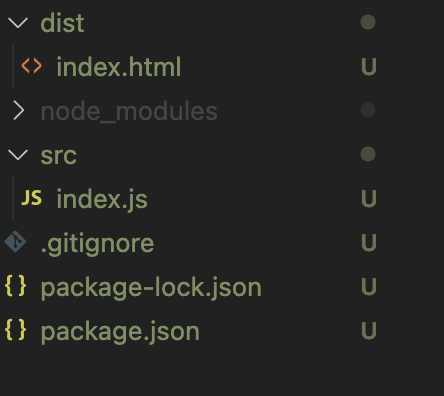Screen dimensions: 444x396
Task: Open the package.json file
Action: coord(120,332)
